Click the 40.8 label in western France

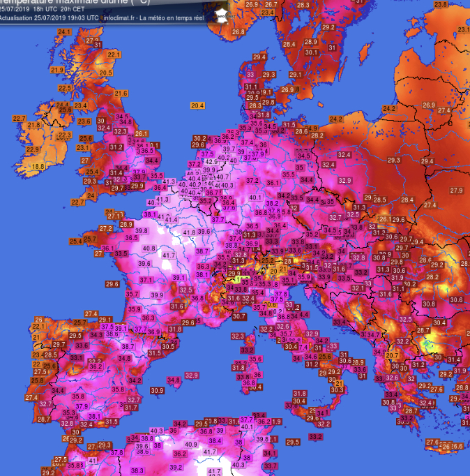pyautogui.click(x=149, y=248)
